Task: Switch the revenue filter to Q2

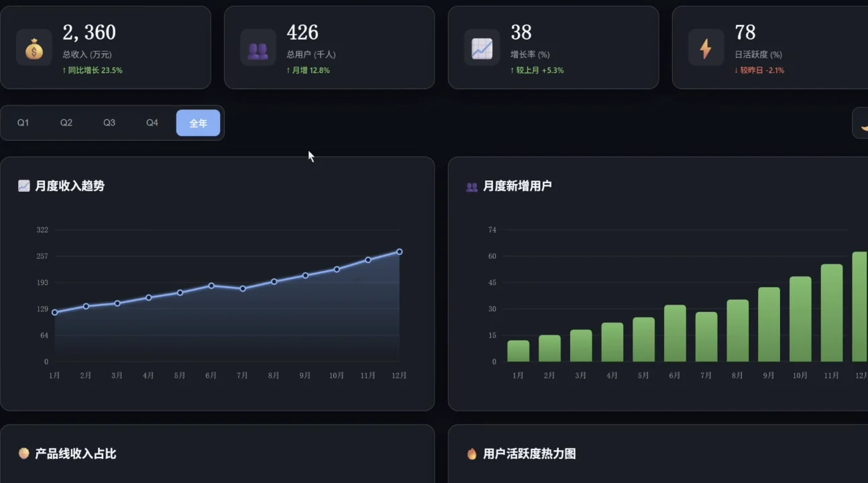Action: point(66,123)
